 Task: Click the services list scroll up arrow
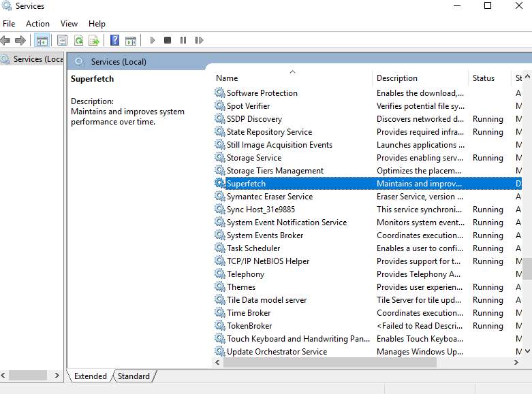pos(528,77)
